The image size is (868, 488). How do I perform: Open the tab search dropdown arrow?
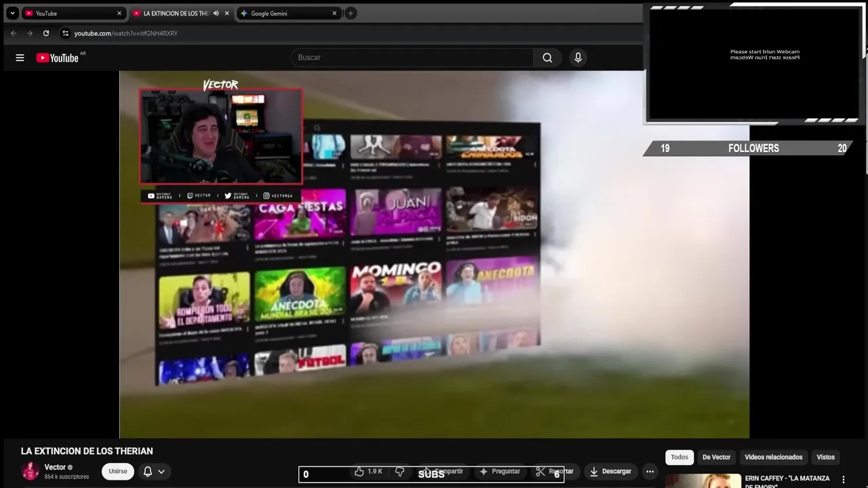pyautogui.click(x=12, y=13)
